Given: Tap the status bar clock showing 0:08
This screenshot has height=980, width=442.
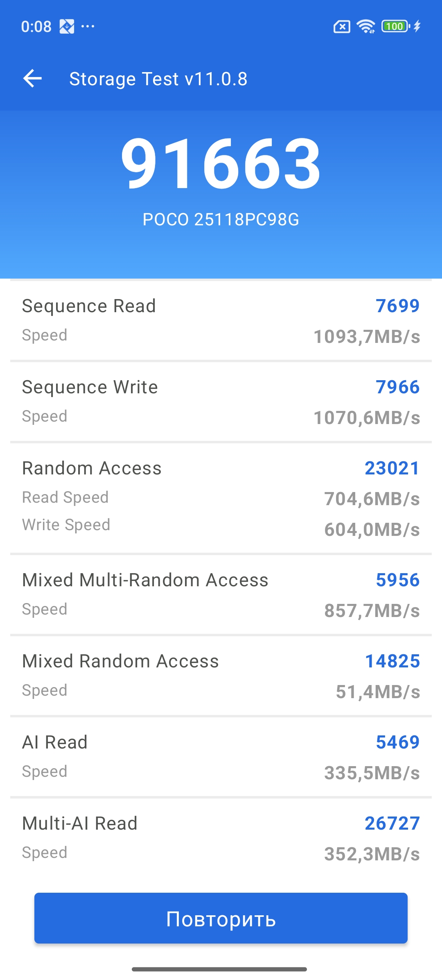Looking at the screenshot, I should coord(36,27).
